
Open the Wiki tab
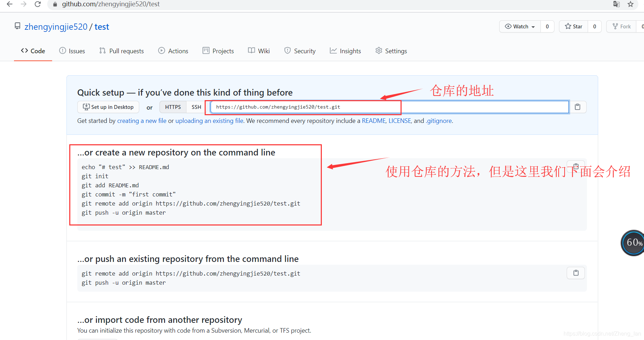tap(259, 51)
